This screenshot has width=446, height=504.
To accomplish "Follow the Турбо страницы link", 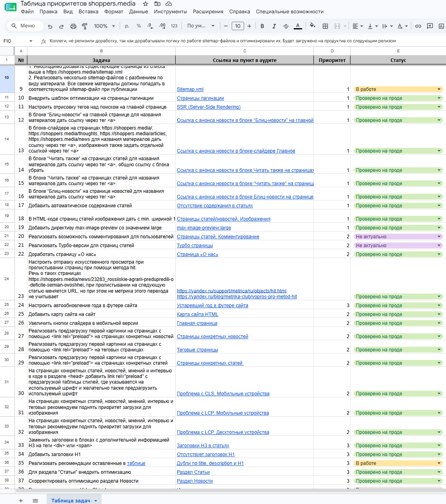I will [x=195, y=246].
